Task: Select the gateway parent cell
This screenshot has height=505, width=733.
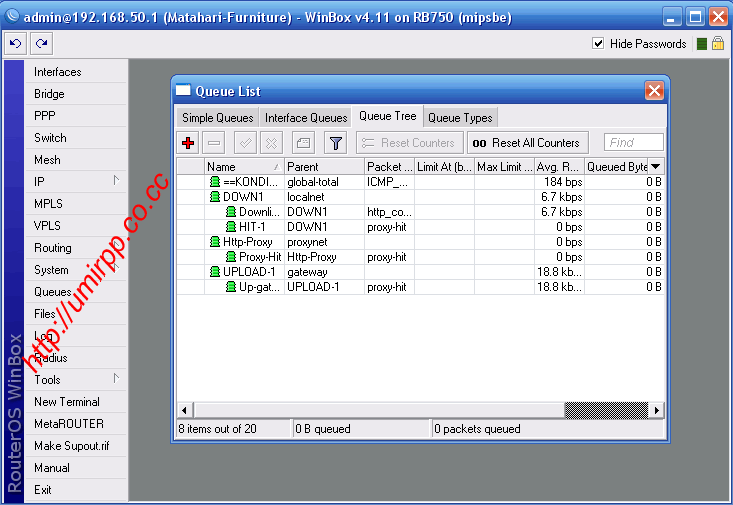Action: [324, 271]
